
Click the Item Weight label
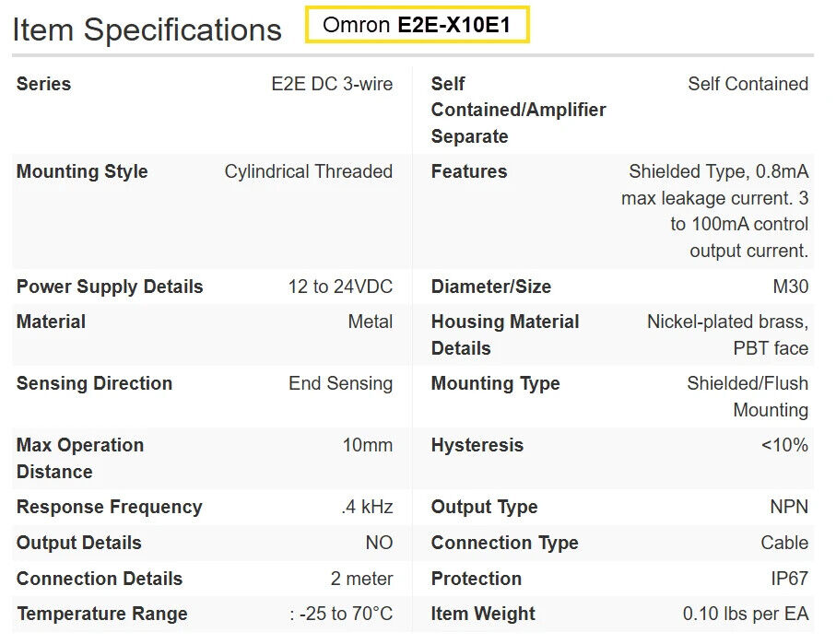[x=482, y=614]
